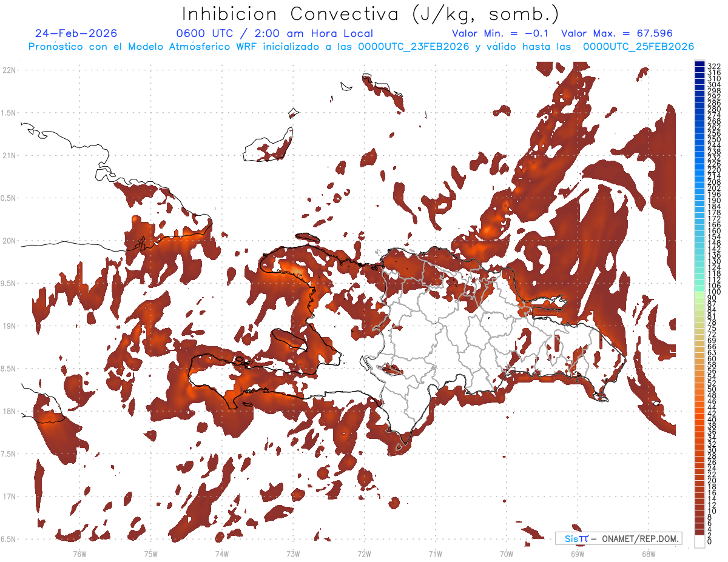Click the '17N' latitude label
The height and width of the screenshot is (562, 728).
[x=10, y=497]
